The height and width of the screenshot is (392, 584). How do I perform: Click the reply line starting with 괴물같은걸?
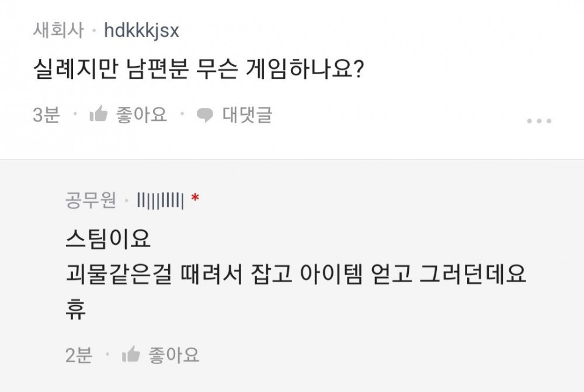coord(296,275)
